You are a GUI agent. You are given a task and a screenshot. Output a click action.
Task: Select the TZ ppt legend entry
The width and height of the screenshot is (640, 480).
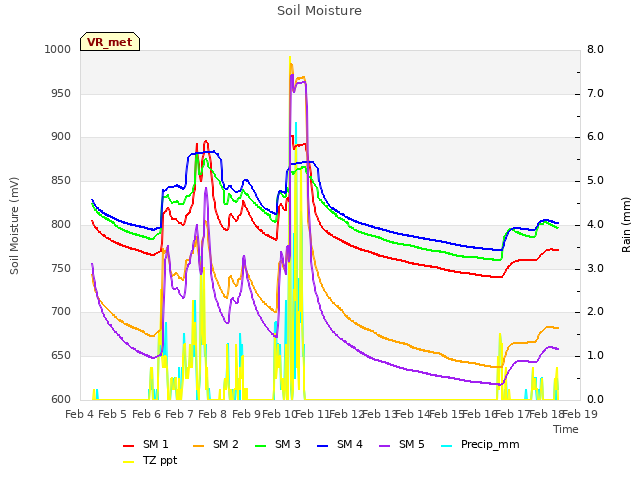[150, 460]
